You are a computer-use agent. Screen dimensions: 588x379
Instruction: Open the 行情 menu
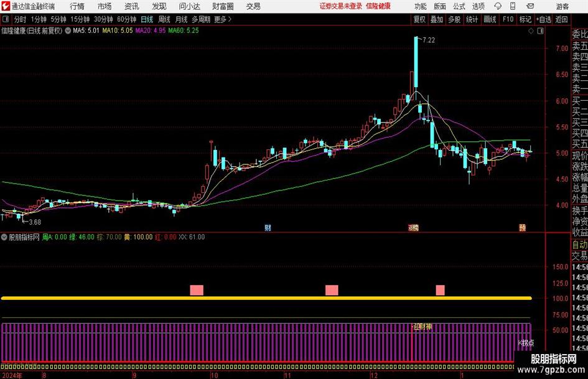pos(77,6)
